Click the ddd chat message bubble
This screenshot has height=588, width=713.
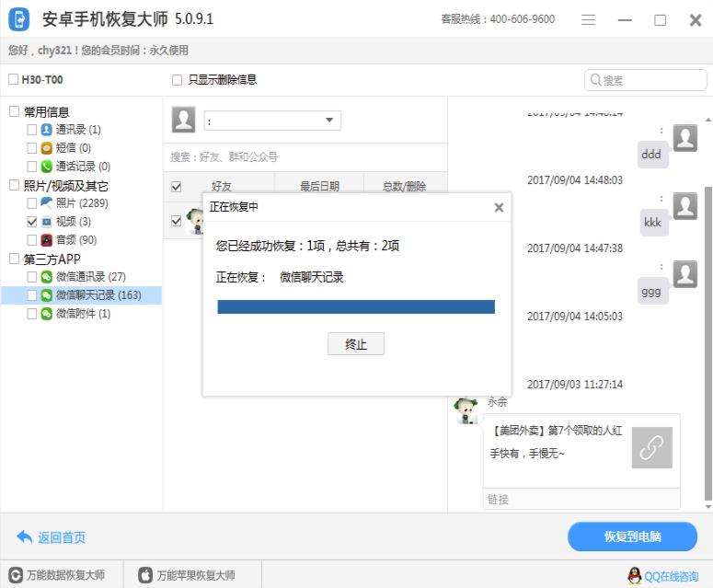tap(652, 155)
